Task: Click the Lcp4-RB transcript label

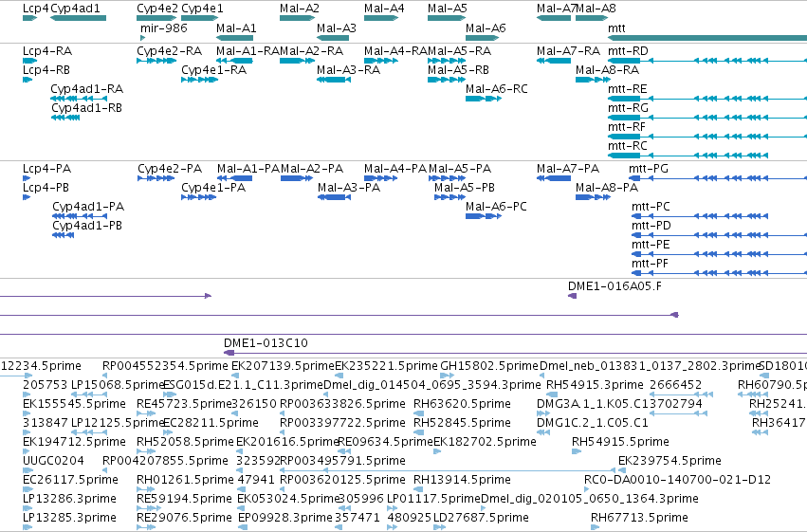Action: click(x=46, y=70)
